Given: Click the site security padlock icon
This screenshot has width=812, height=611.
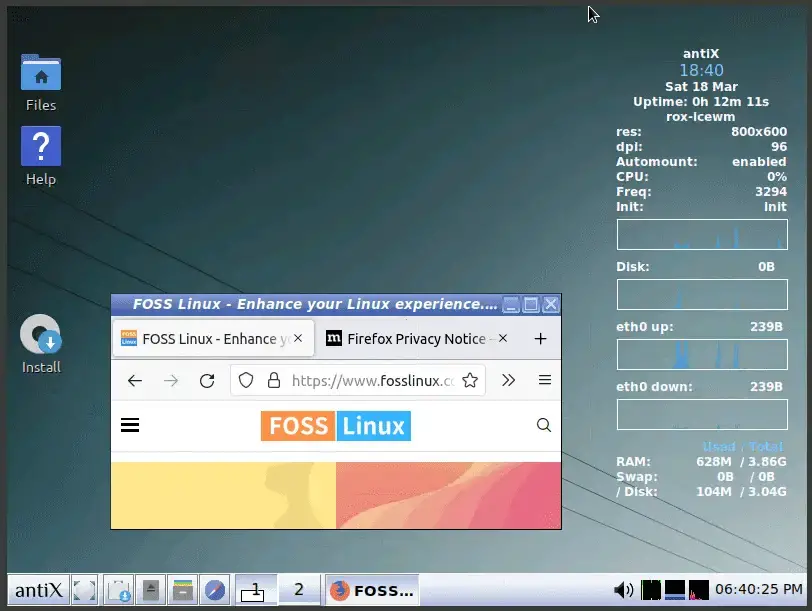Looking at the screenshot, I should (x=274, y=381).
